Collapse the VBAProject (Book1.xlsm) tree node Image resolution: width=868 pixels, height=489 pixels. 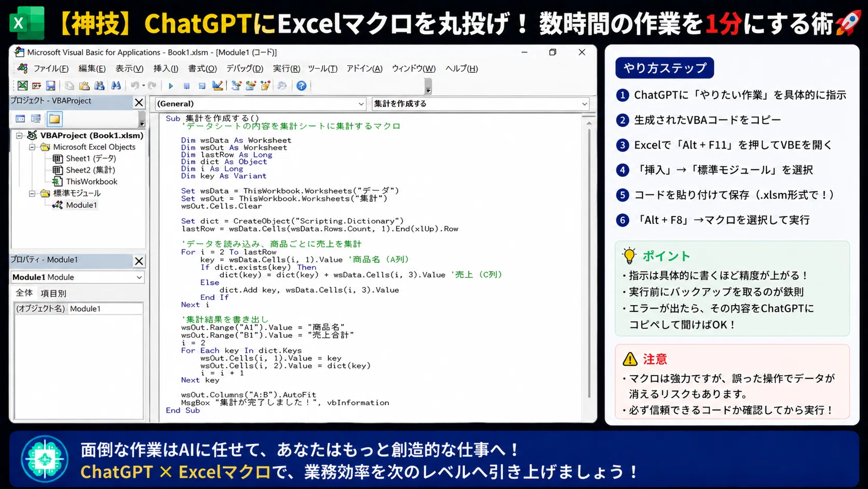pos(19,136)
